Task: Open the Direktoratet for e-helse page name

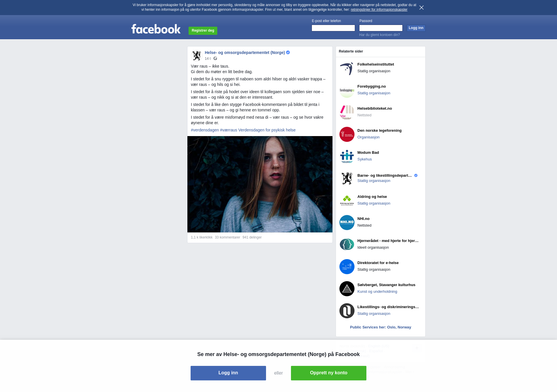Action: click(378, 263)
